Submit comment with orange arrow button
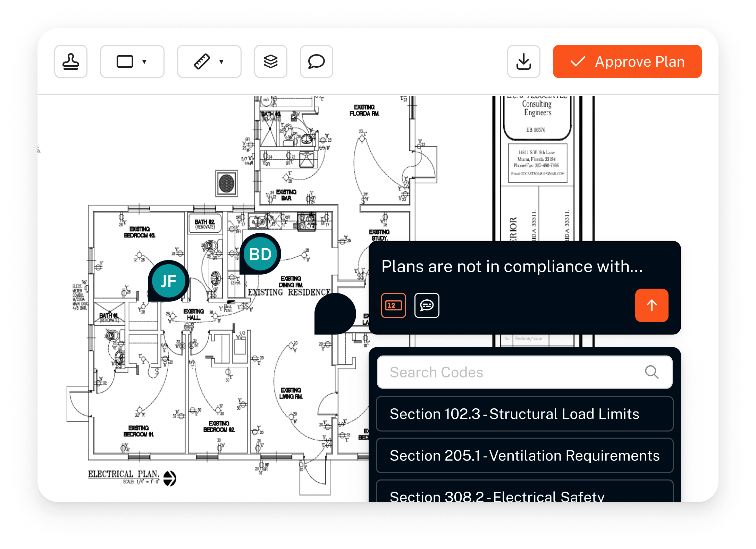This screenshot has width=756, height=549. (x=652, y=305)
